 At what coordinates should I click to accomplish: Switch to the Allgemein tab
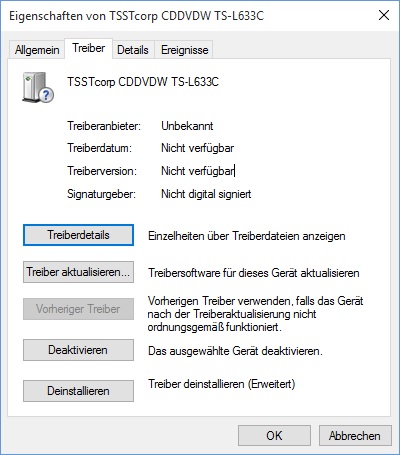(37, 50)
